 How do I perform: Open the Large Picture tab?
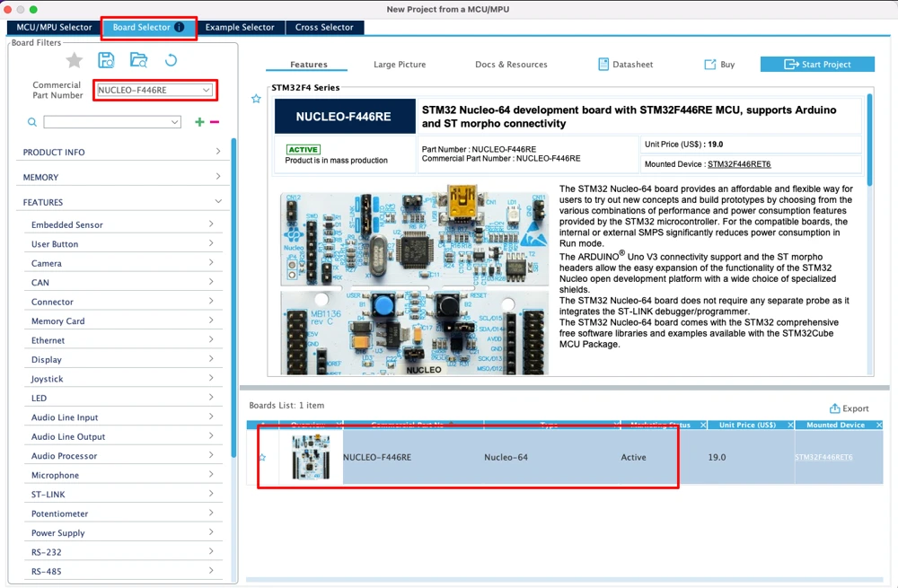400,64
